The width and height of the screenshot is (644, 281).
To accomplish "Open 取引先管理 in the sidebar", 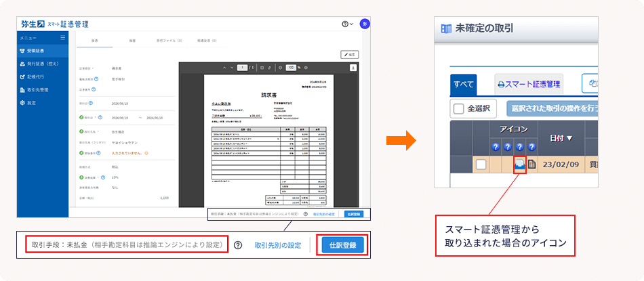I will (42, 90).
